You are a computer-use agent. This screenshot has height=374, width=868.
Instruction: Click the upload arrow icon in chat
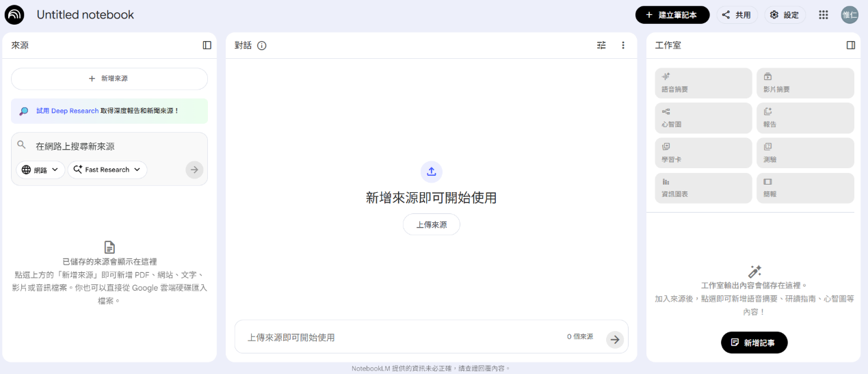431,172
